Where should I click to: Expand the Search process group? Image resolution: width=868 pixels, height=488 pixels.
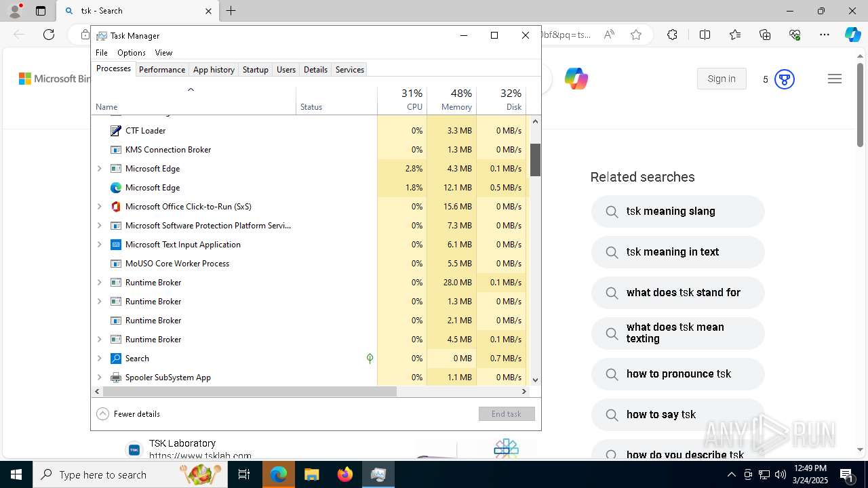[100, 358]
